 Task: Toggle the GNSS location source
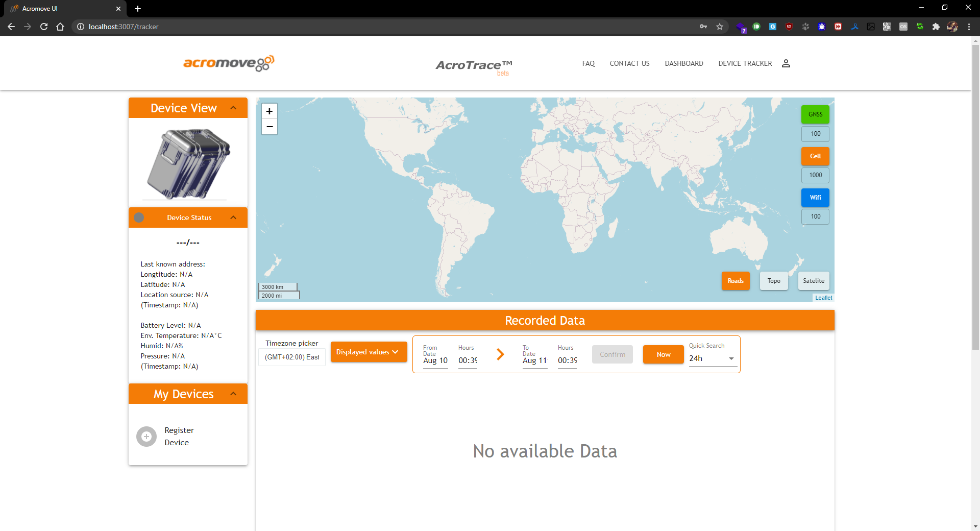[815, 114]
